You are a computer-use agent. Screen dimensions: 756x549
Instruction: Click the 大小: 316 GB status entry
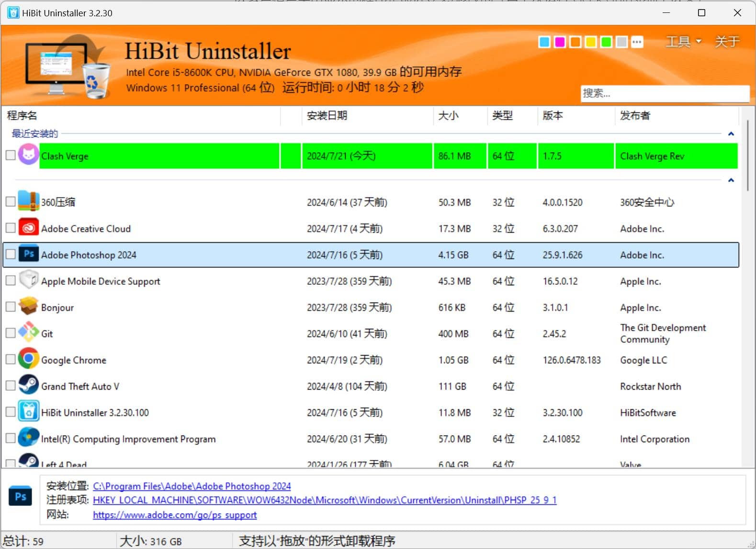pyautogui.click(x=151, y=541)
